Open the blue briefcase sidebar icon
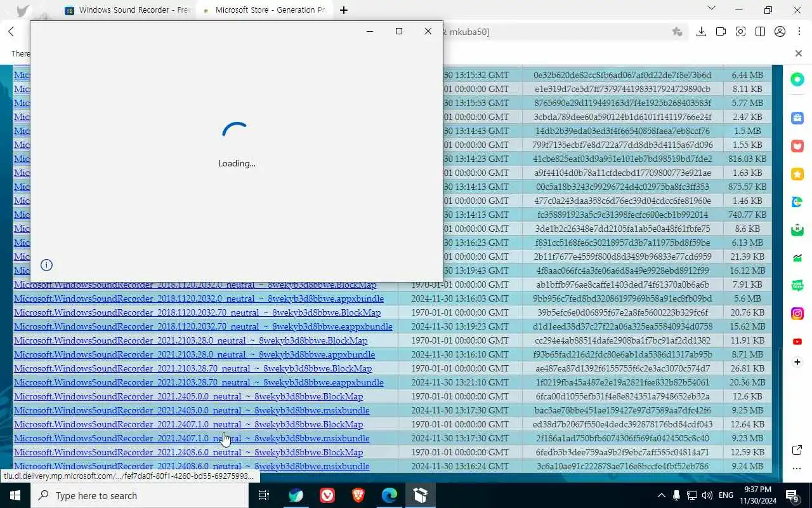The width and height of the screenshot is (812, 508). [797, 118]
